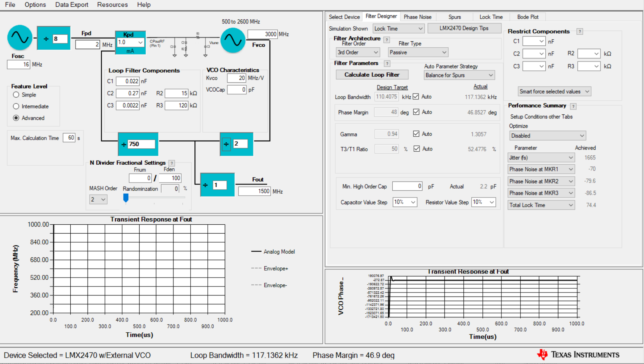The image size is (644, 364).
Task: Click the VCO sine-wave icon
Action: point(233,40)
